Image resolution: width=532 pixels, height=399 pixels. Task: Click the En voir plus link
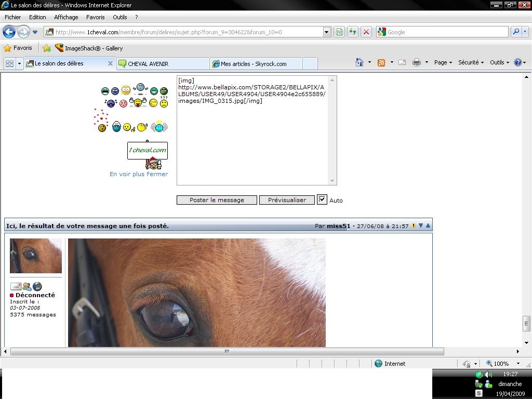(x=127, y=174)
